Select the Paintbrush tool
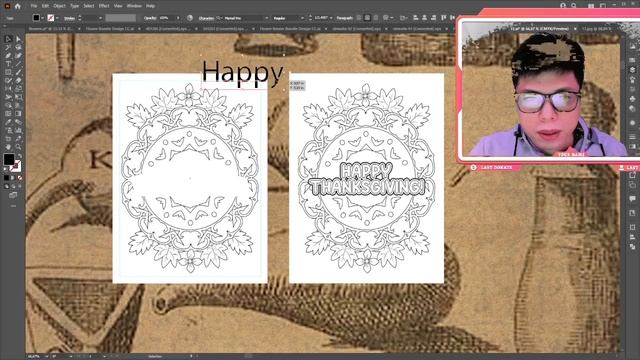640x360 pixels. pos(18,72)
